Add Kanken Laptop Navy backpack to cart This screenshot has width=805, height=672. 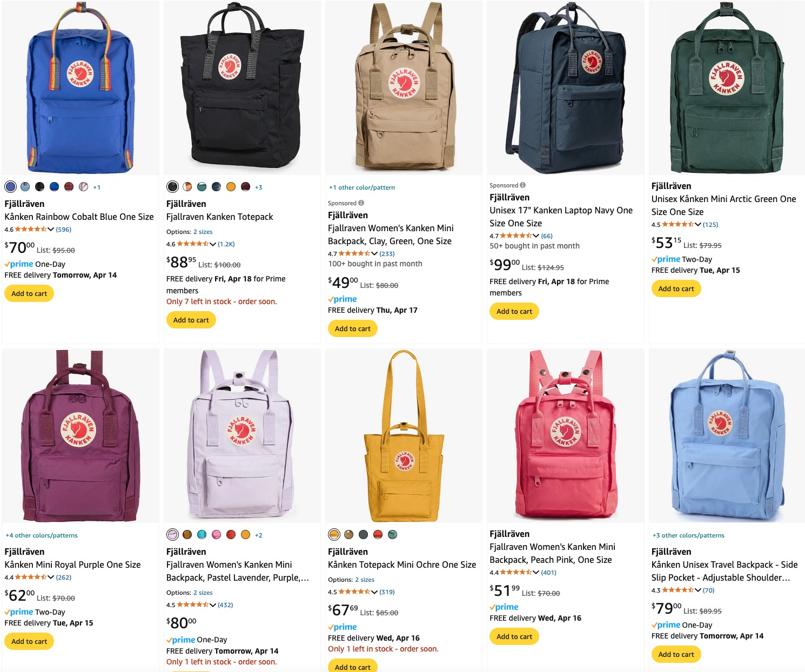click(514, 311)
